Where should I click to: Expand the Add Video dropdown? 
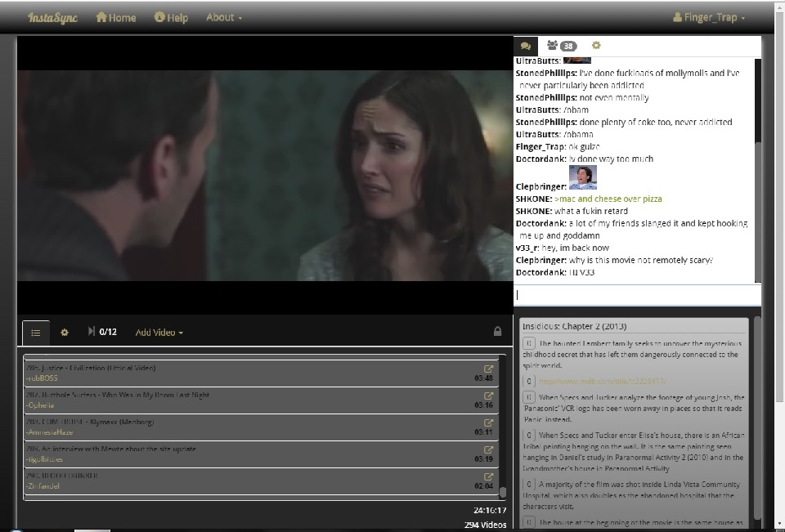(159, 333)
